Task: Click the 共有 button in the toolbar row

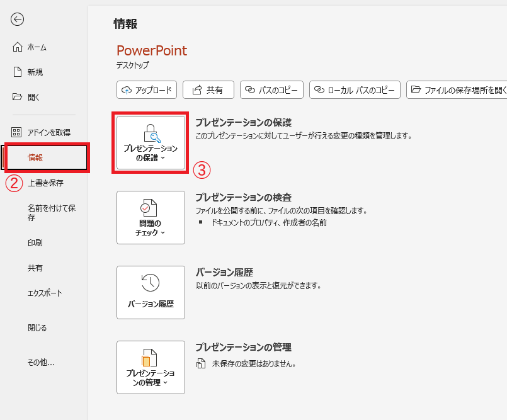Action: (x=208, y=89)
